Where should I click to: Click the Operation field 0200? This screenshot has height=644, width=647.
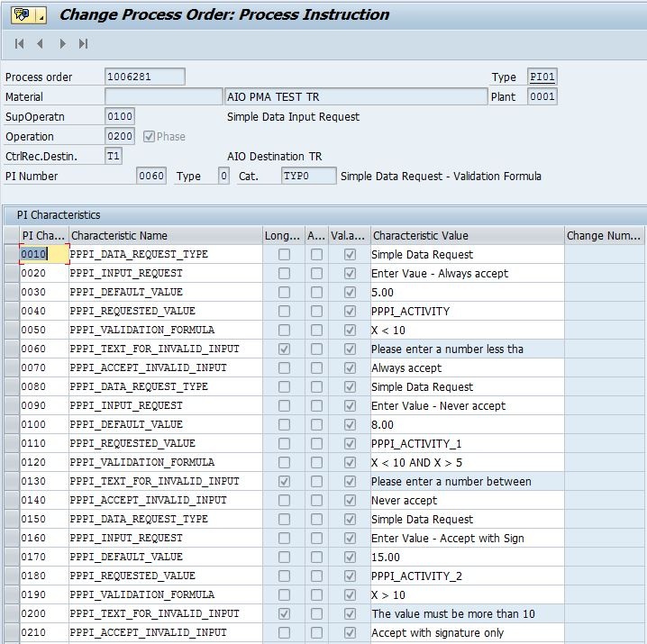tap(120, 136)
